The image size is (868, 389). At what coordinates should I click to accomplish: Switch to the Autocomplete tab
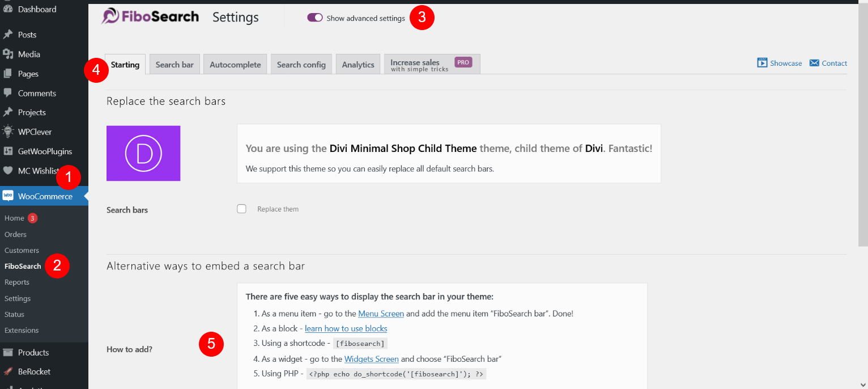pyautogui.click(x=235, y=65)
